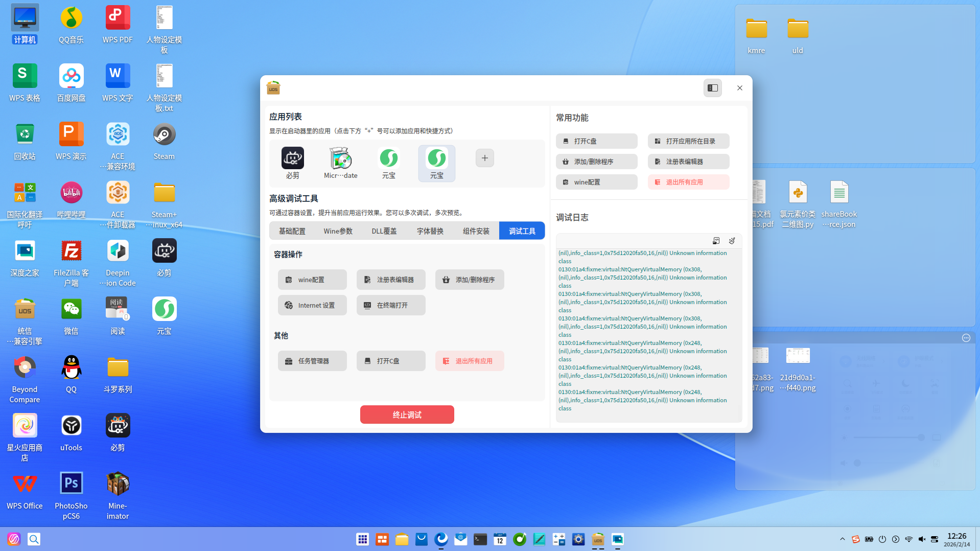
Task: Open 注册表编辑器 under 常用功能
Action: [689, 162]
